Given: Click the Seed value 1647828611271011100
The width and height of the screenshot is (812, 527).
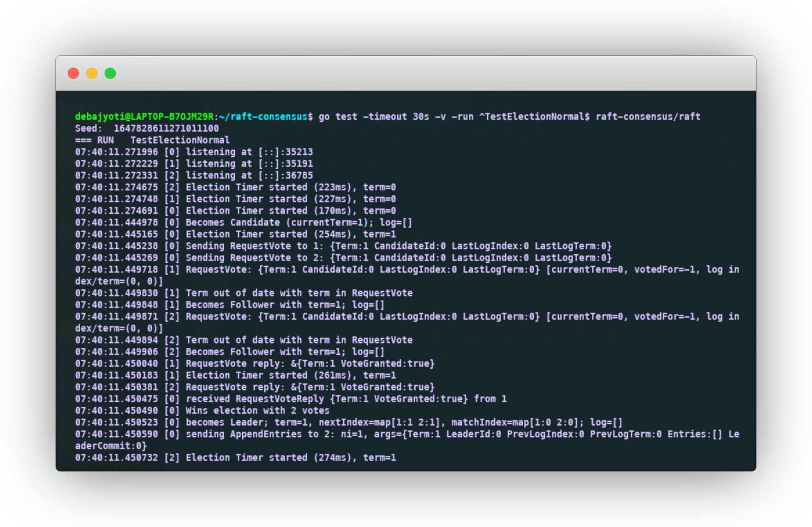Looking at the screenshot, I should tap(167, 128).
